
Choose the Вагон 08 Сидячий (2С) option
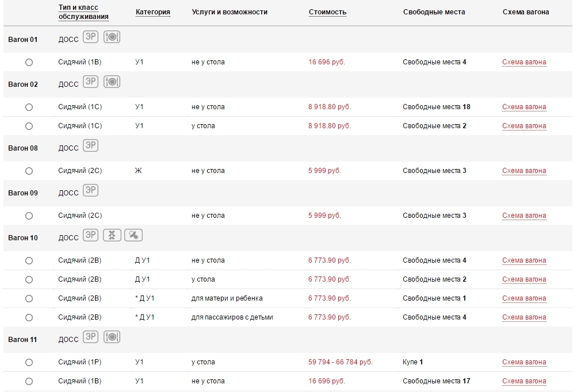[29, 171]
